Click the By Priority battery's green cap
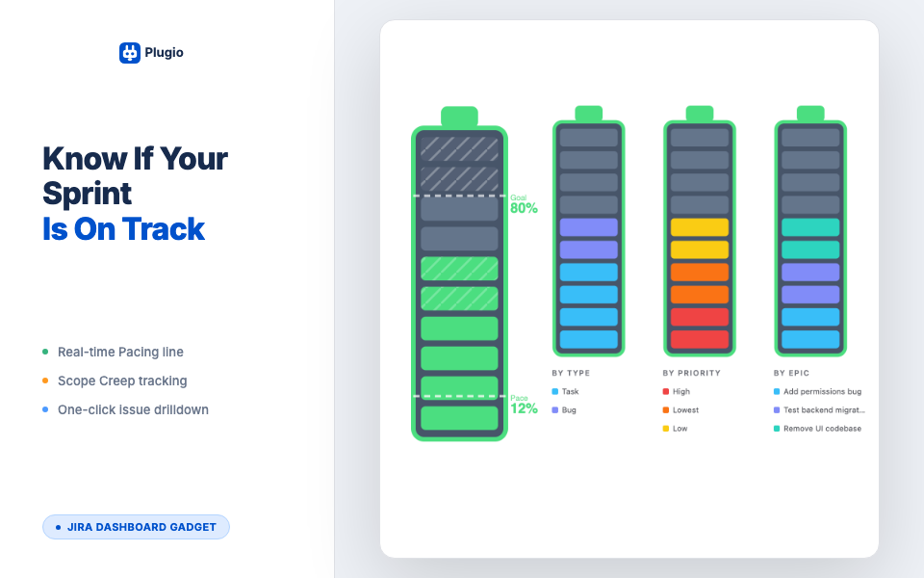 tap(700, 114)
